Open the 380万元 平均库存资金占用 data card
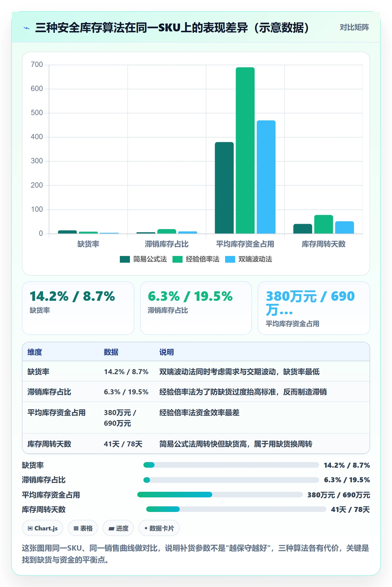This screenshot has width=392, height=587. pyautogui.click(x=314, y=308)
